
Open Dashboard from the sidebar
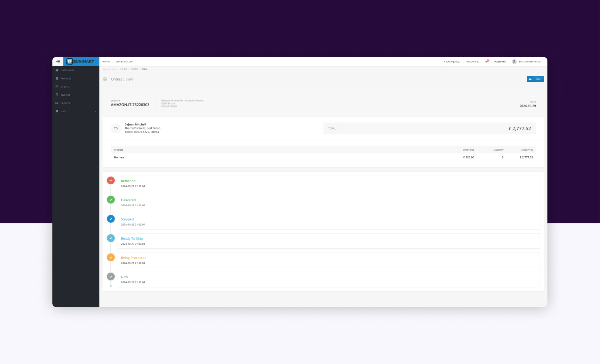(67, 70)
